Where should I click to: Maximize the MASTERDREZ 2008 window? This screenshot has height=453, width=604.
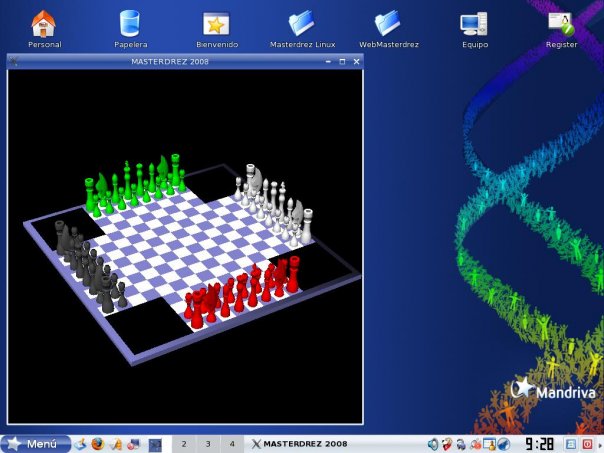(x=342, y=62)
